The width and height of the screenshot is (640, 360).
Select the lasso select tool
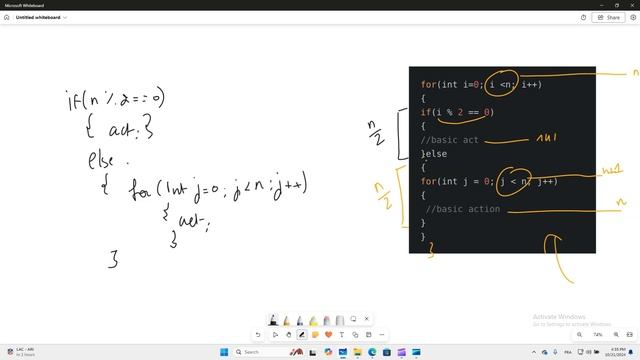point(353,319)
